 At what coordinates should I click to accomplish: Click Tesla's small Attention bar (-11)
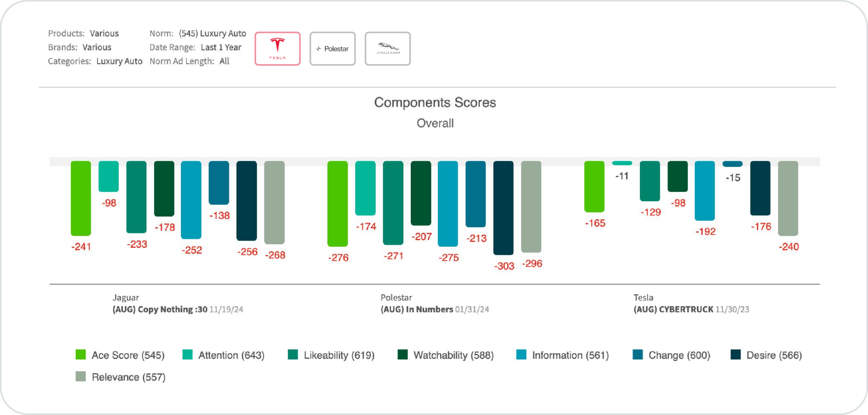coord(622,163)
